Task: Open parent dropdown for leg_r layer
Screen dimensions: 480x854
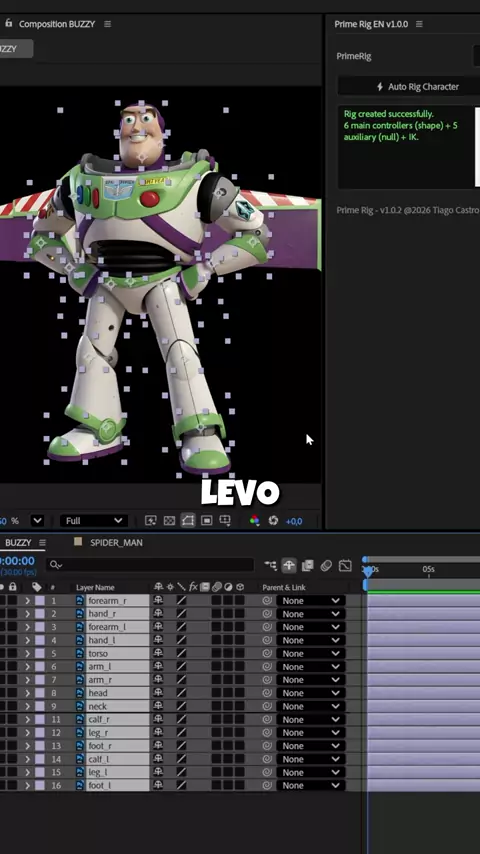Action: coord(311,733)
